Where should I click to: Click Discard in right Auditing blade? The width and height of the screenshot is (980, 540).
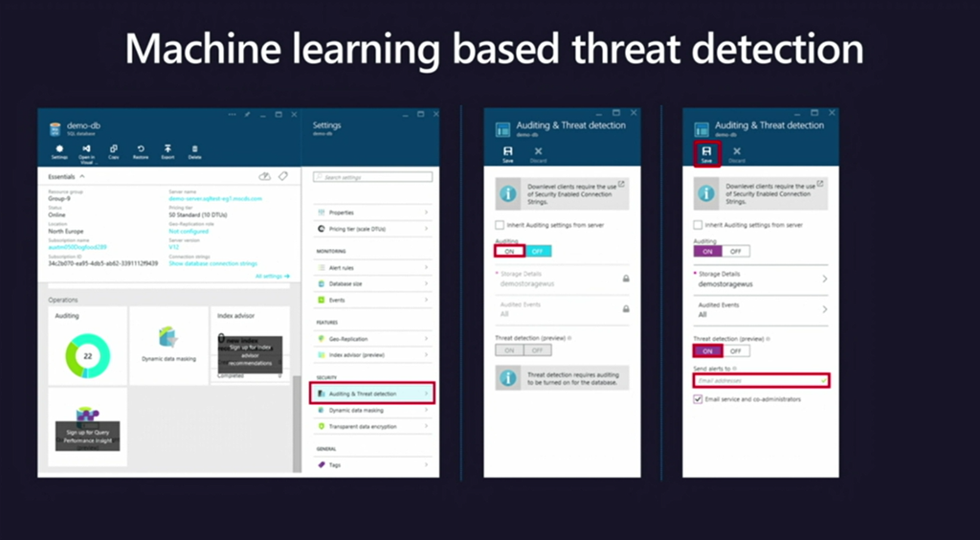(x=737, y=155)
